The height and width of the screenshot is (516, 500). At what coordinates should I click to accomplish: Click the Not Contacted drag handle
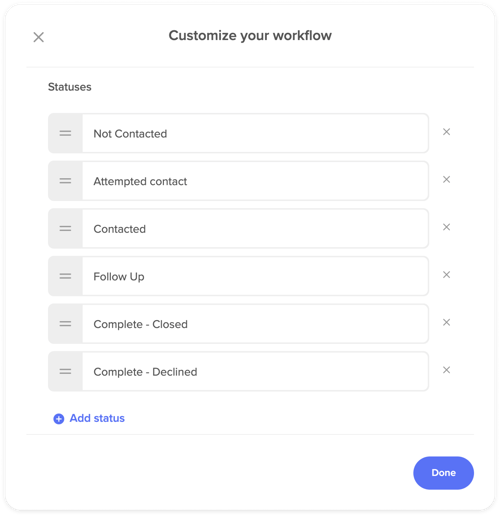pyautogui.click(x=65, y=133)
